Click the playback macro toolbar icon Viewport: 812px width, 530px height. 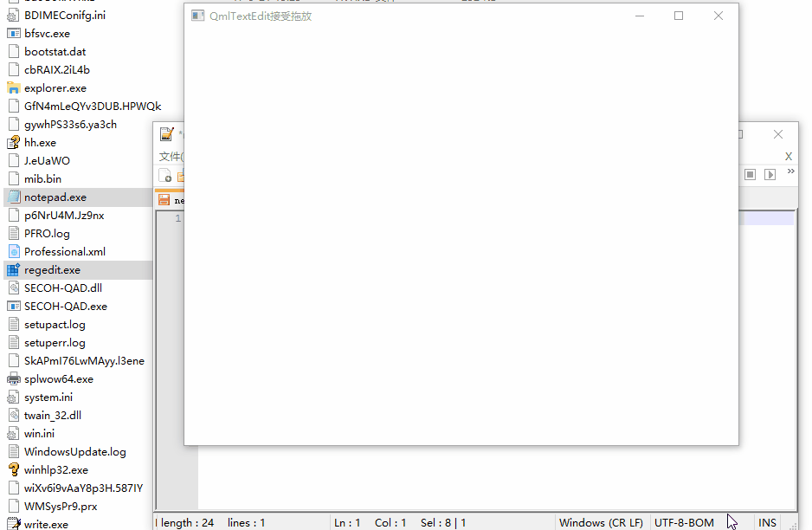click(x=770, y=175)
